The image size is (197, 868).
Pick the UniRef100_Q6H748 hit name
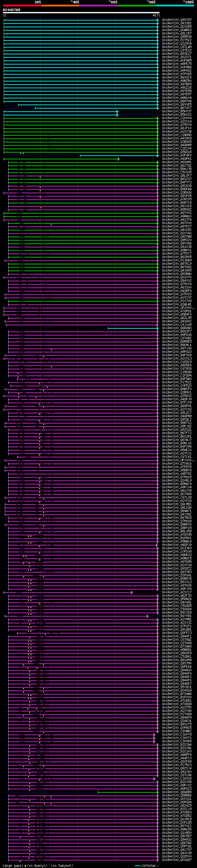[x=176, y=101]
